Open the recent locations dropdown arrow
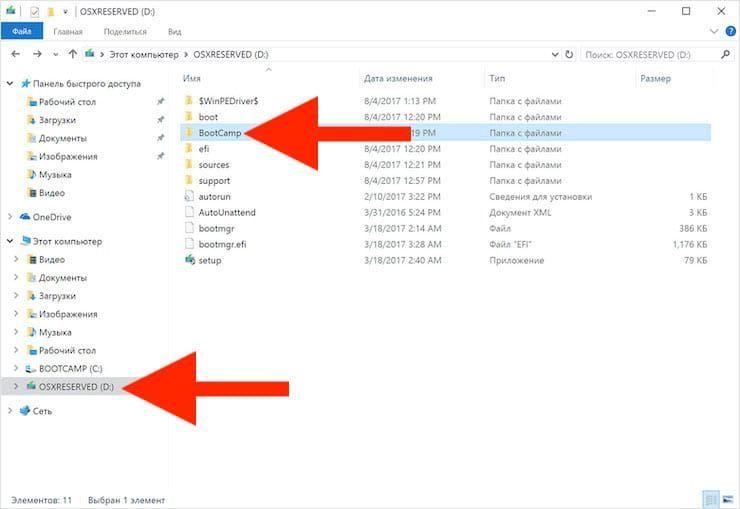The height and width of the screenshot is (509, 740). pyautogui.click(x=55, y=55)
